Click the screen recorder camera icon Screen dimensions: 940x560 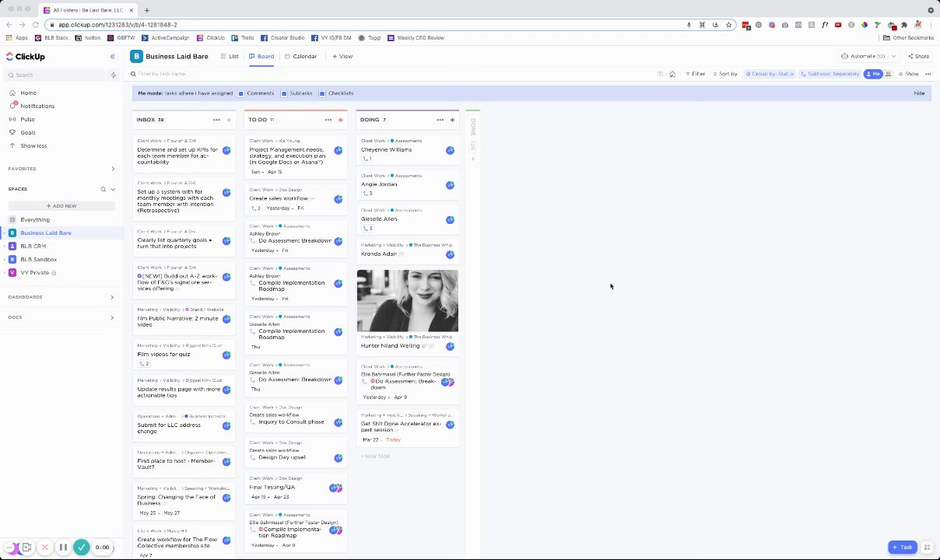click(26, 548)
